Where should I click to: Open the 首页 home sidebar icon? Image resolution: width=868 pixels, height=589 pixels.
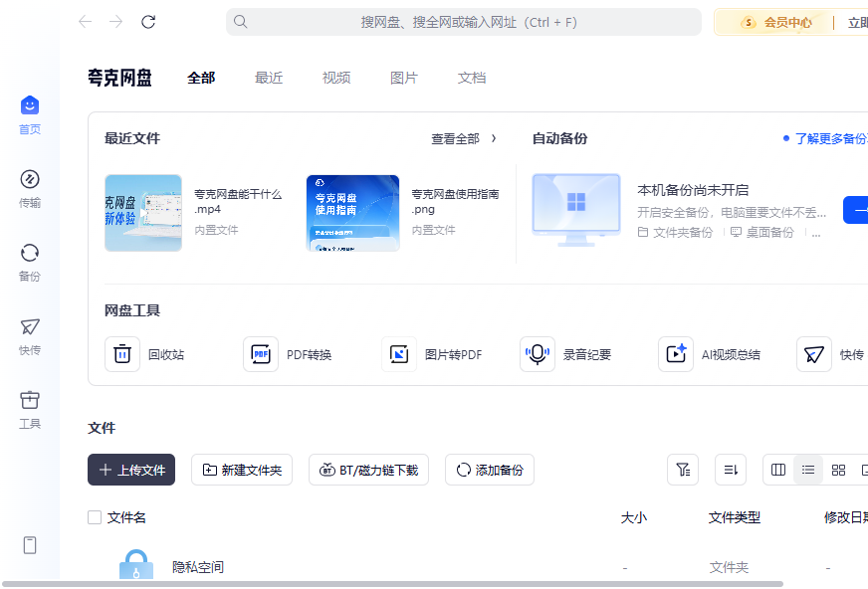tap(30, 105)
